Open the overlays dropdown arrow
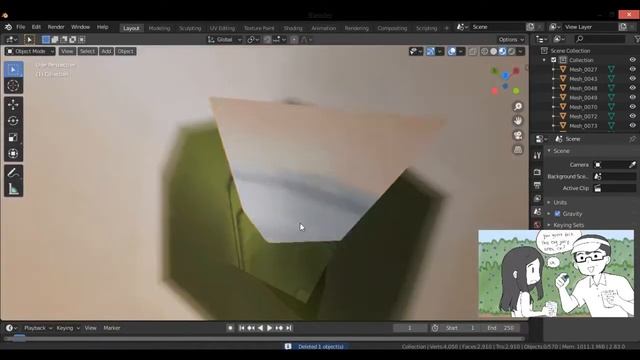 [461, 51]
